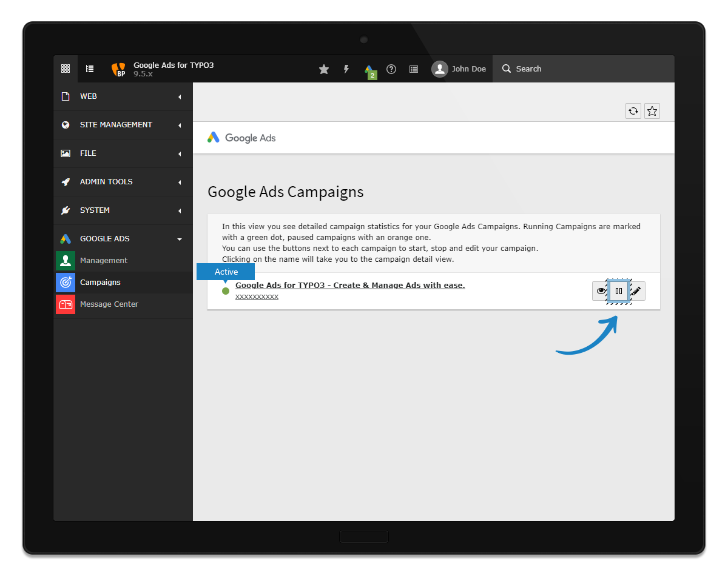Screen dimensions: 728x576
Task: Click the ADMIN TOOLS rocket icon
Action: (x=66, y=182)
